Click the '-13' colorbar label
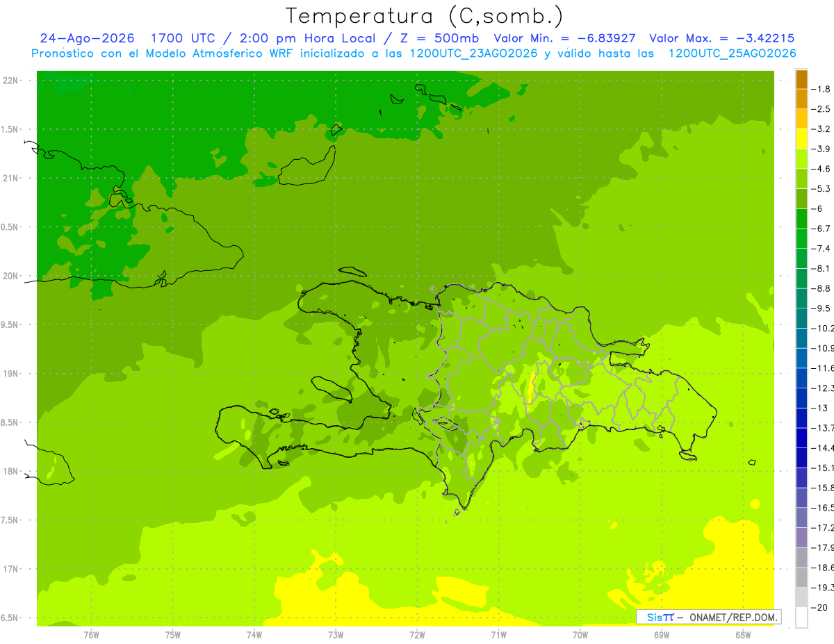The width and height of the screenshot is (834, 644). 821,408
